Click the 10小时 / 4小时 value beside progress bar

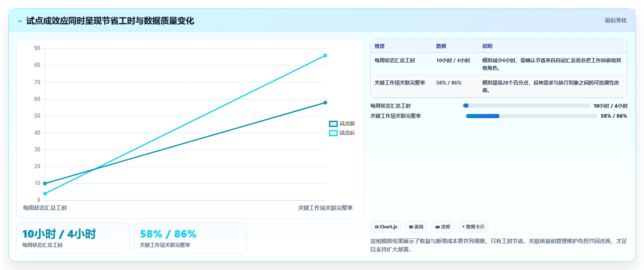tap(610, 106)
